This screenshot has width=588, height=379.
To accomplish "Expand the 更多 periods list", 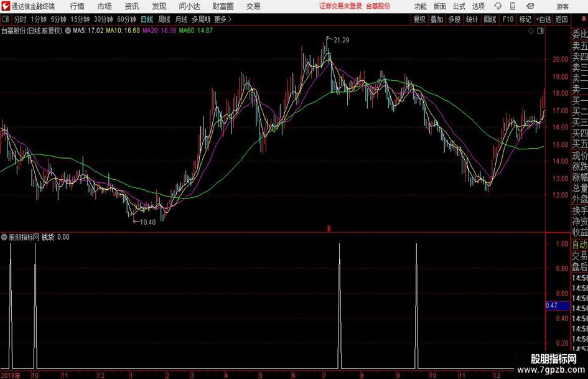I will pos(223,19).
